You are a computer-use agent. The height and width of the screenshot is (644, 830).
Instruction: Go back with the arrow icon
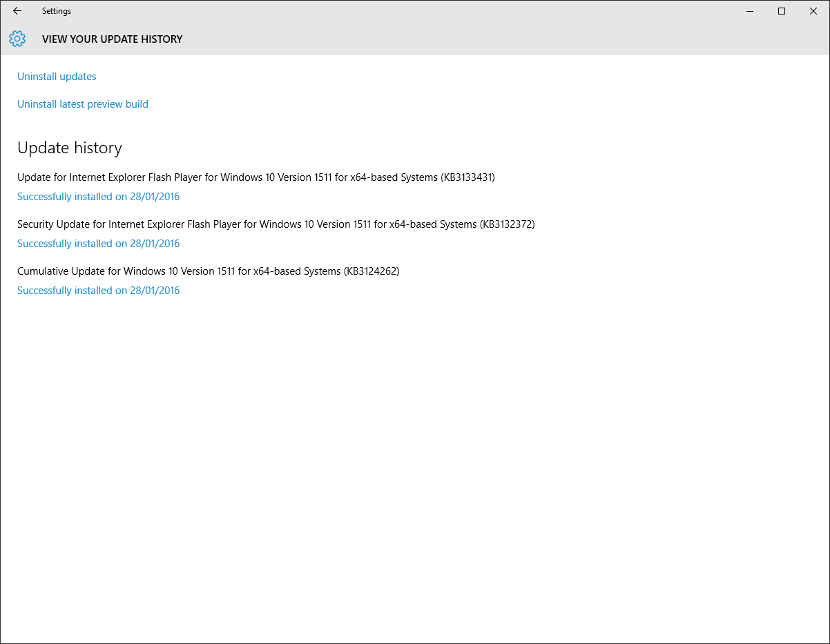(17, 11)
